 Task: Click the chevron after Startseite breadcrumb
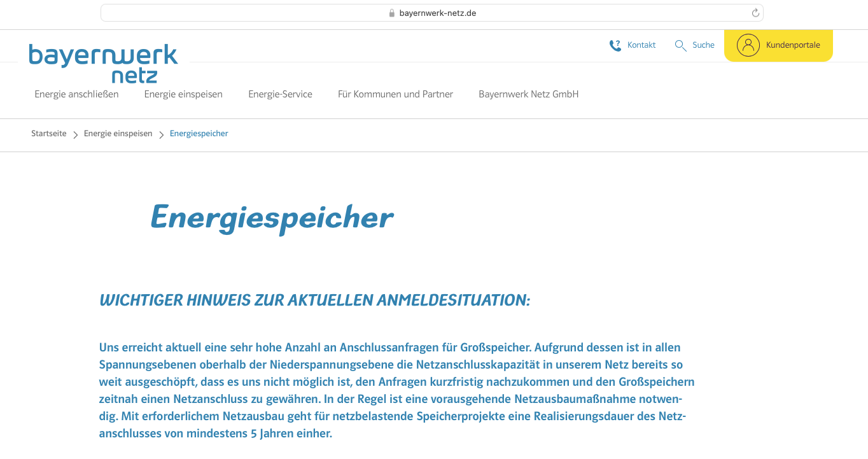point(75,134)
